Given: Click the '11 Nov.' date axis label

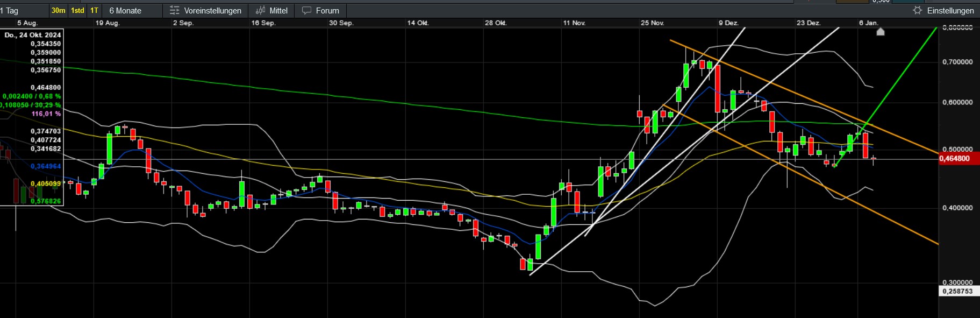Looking at the screenshot, I should coord(574,23).
